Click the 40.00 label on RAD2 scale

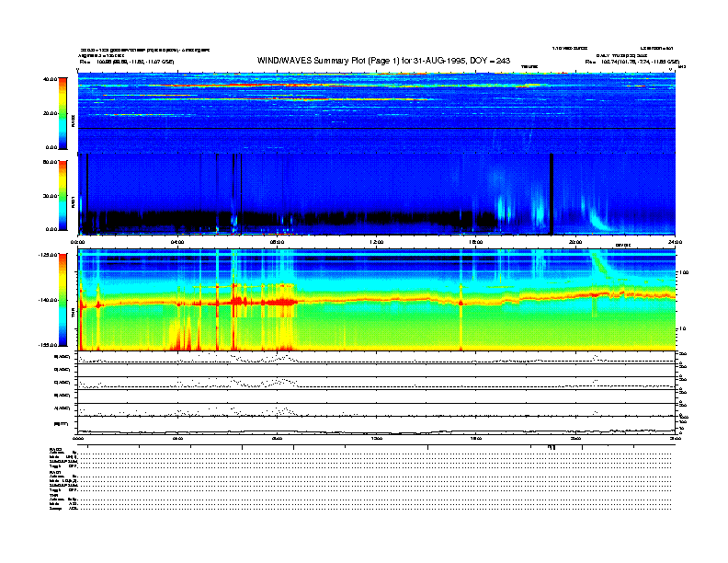coord(50,79)
